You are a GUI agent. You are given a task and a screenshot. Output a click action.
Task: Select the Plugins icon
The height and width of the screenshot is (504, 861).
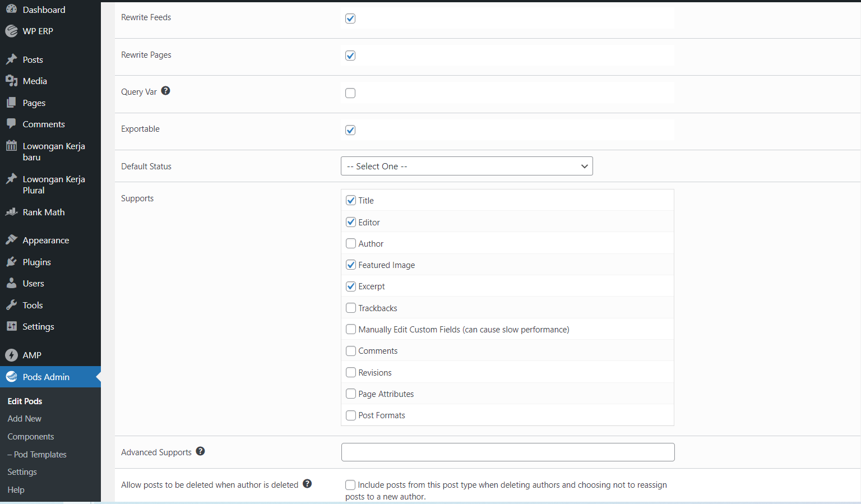11,262
